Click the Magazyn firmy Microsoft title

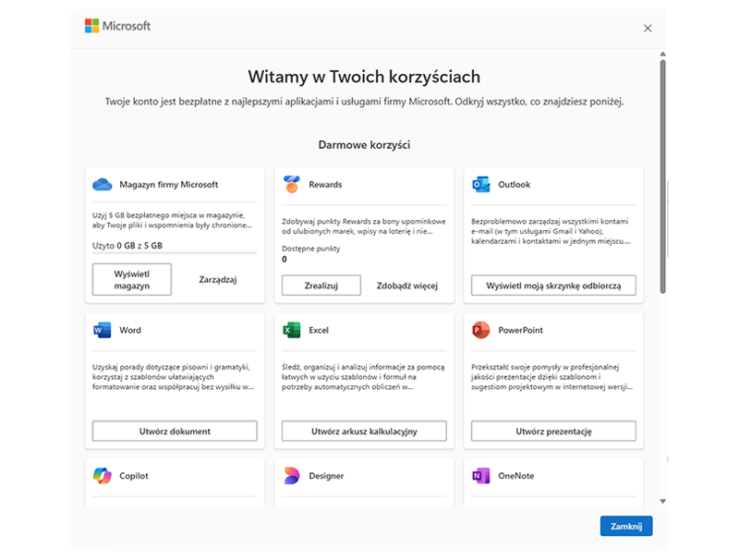[169, 184]
